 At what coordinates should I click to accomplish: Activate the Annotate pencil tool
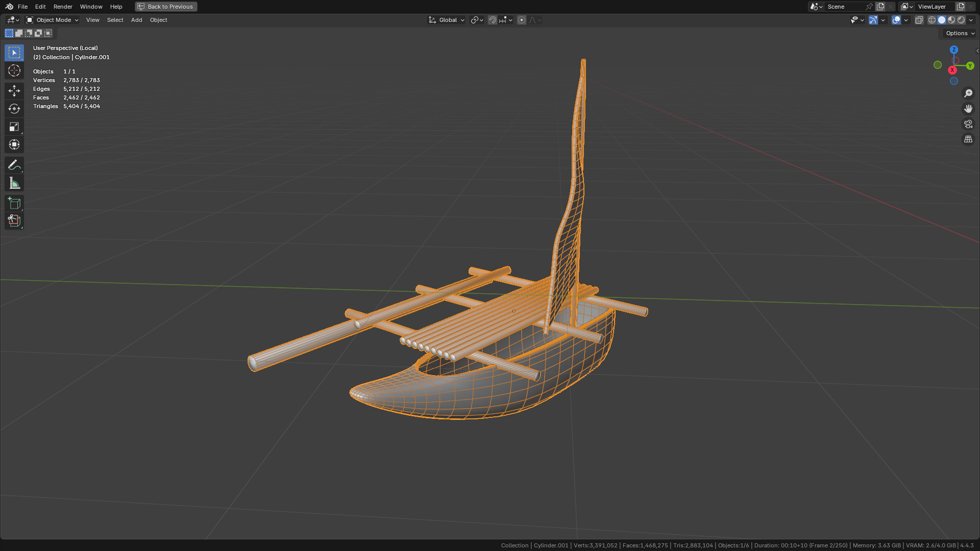point(14,165)
